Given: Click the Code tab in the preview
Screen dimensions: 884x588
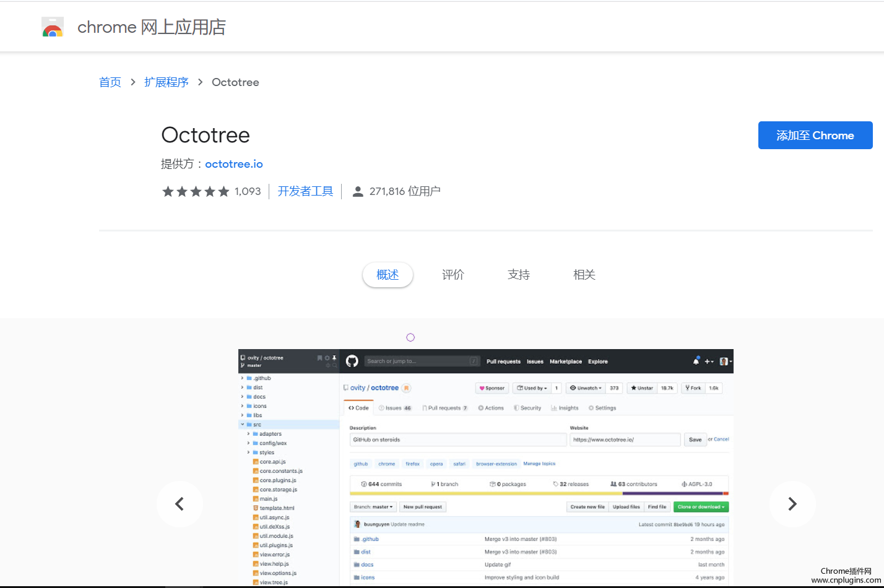Looking at the screenshot, I should point(358,408).
